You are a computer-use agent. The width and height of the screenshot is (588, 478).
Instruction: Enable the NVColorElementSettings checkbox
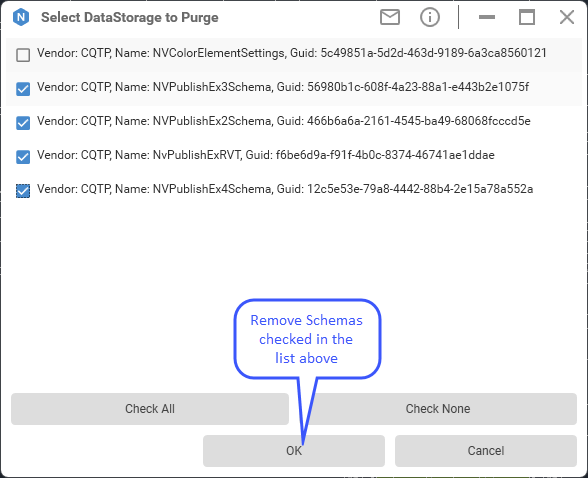[23, 55]
